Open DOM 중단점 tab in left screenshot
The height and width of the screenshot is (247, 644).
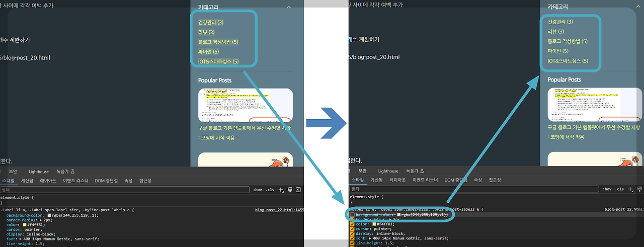click(106, 181)
